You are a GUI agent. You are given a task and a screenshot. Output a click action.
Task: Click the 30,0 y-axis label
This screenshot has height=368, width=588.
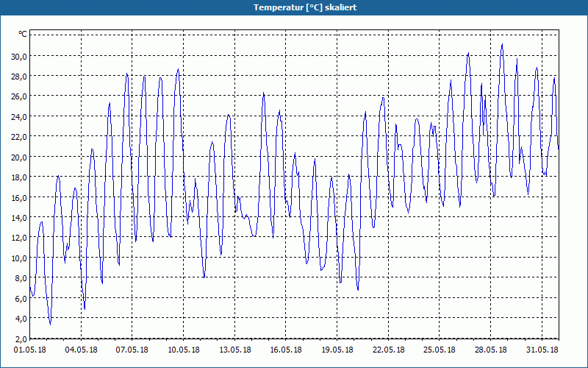(x=19, y=57)
